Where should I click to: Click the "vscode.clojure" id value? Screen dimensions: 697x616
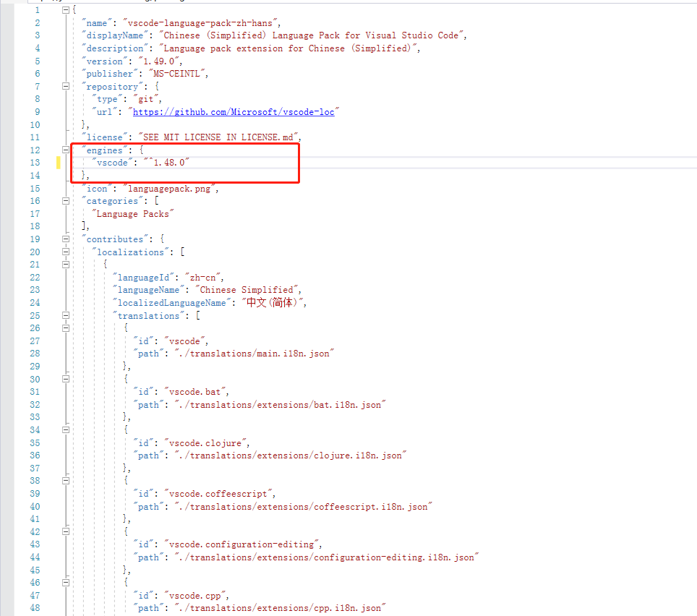pyautogui.click(x=205, y=442)
